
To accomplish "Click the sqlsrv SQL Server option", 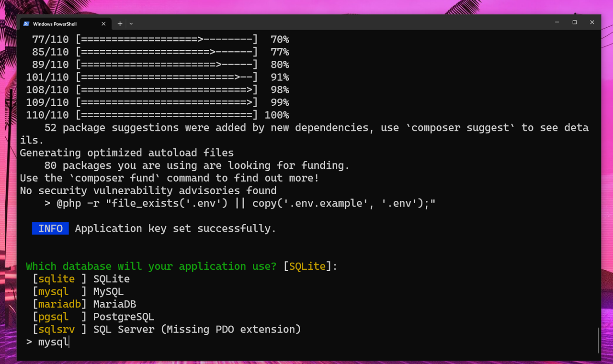I will (x=57, y=330).
